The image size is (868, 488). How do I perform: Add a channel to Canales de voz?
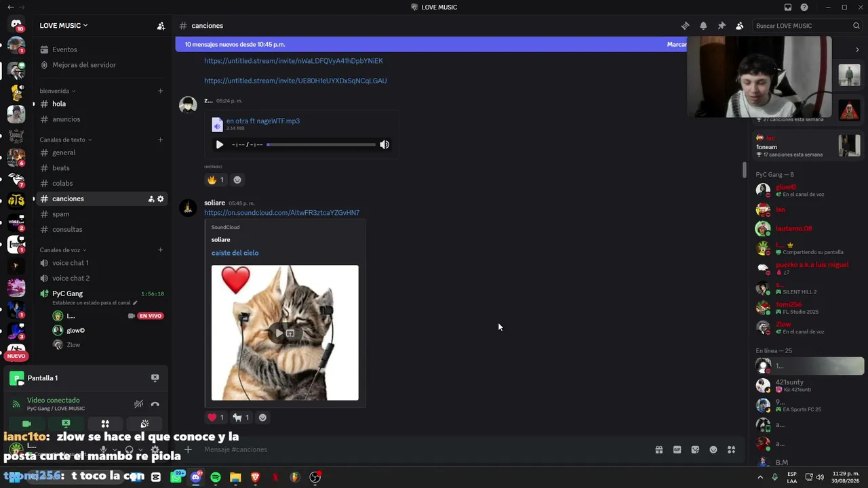tap(161, 250)
